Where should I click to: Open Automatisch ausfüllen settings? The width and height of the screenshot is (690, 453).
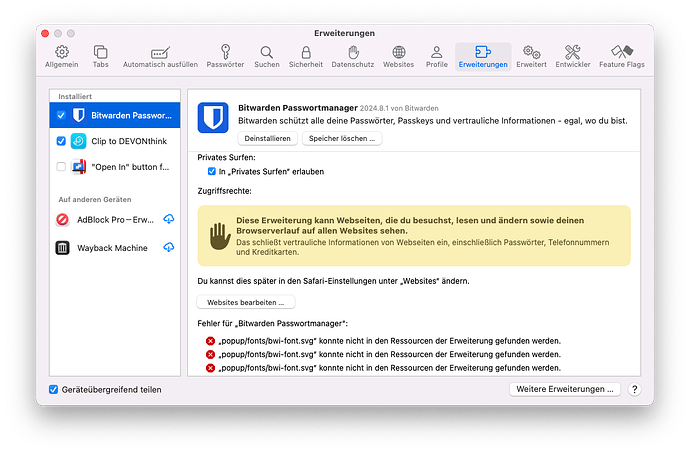coord(160,56)
